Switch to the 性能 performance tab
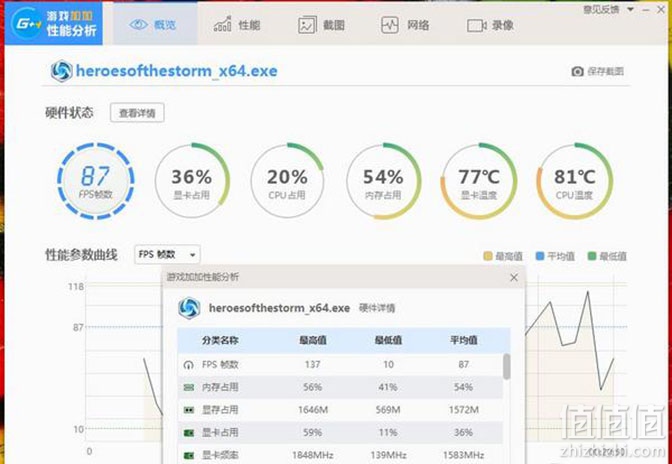 (x=237, y=24)
